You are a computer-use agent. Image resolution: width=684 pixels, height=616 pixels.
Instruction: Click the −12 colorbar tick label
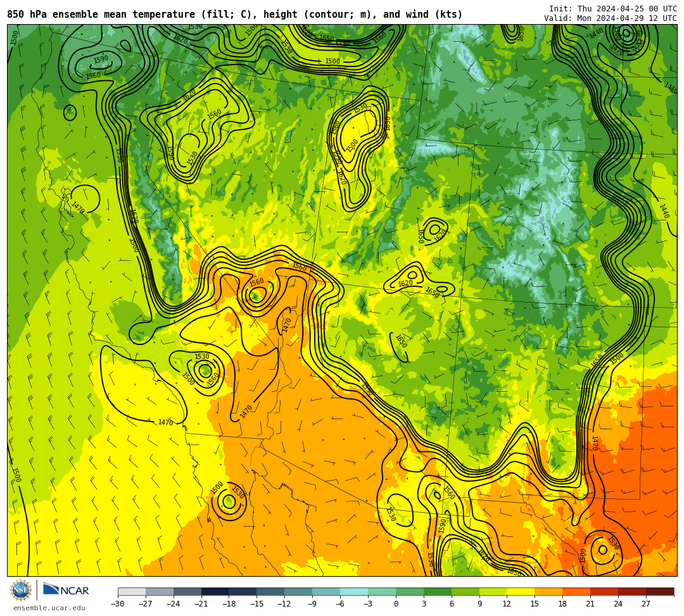pyautogui.click(x=284, y=604)
